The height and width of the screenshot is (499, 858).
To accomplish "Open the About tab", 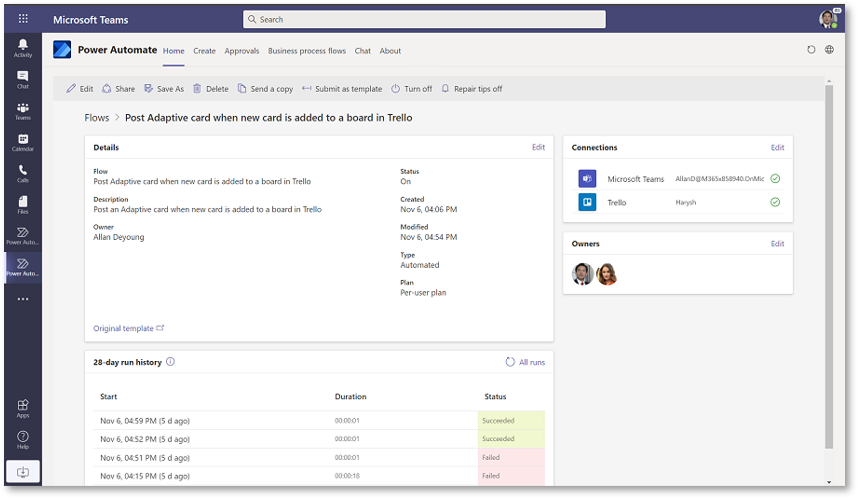I will click(x=390, y=51).
